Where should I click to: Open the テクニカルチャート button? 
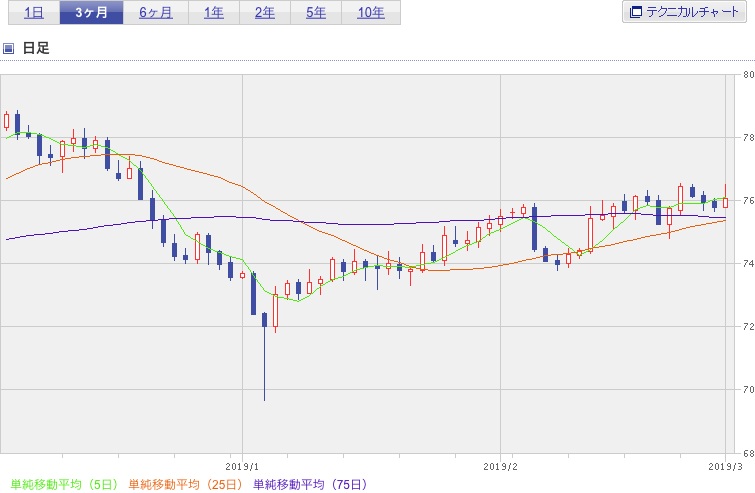(684, 12)
